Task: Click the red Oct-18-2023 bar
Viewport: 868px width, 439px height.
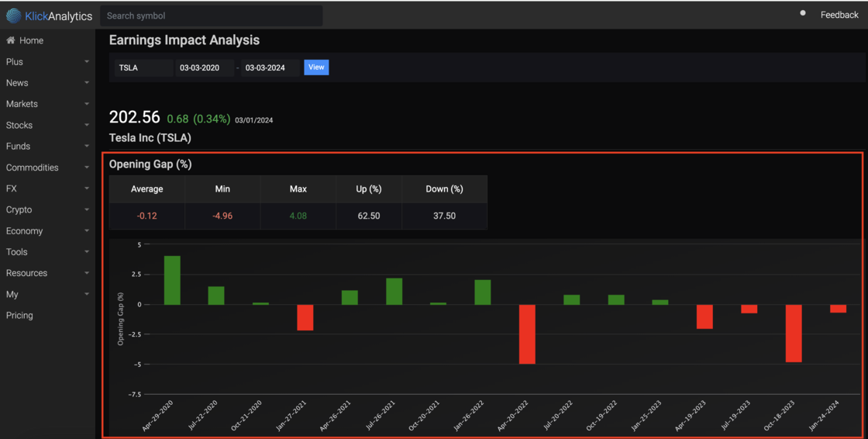Action: 794,334
